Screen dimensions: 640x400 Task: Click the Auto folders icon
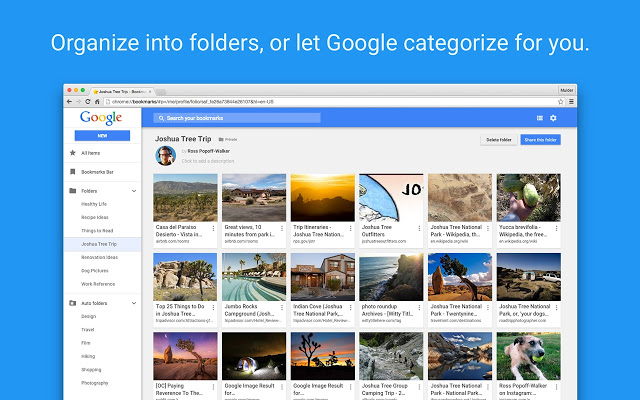point(73,303)
